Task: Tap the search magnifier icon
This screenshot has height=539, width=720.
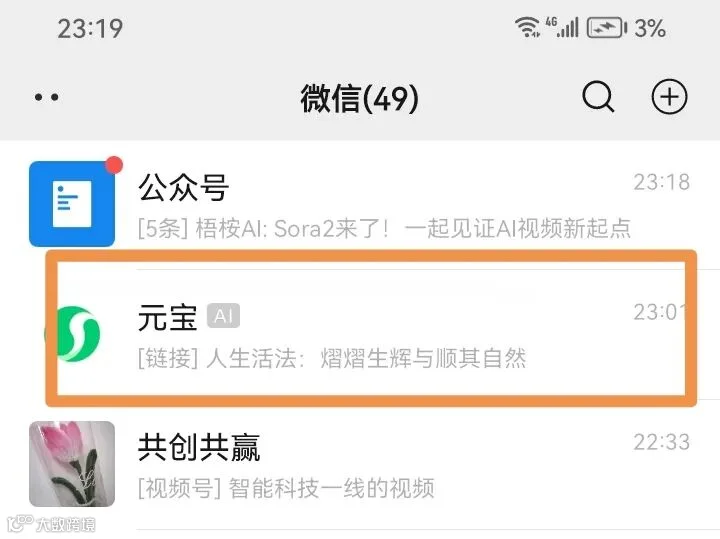Action: [598, 96]
